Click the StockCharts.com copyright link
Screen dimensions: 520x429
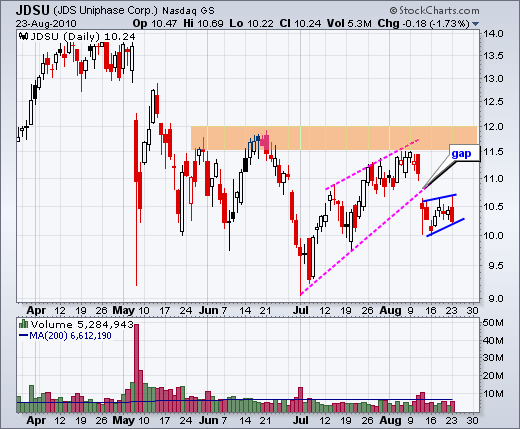(434, 11)
